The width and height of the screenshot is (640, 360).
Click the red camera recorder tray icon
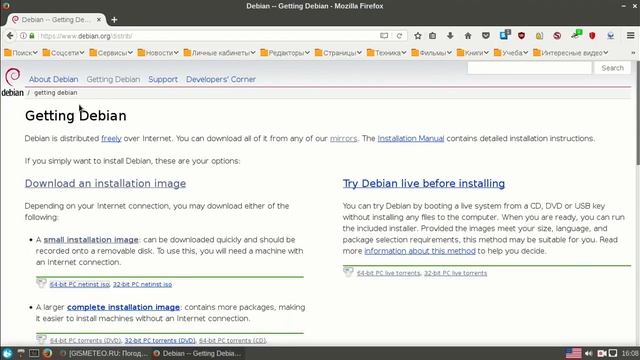tap(602, 353)
